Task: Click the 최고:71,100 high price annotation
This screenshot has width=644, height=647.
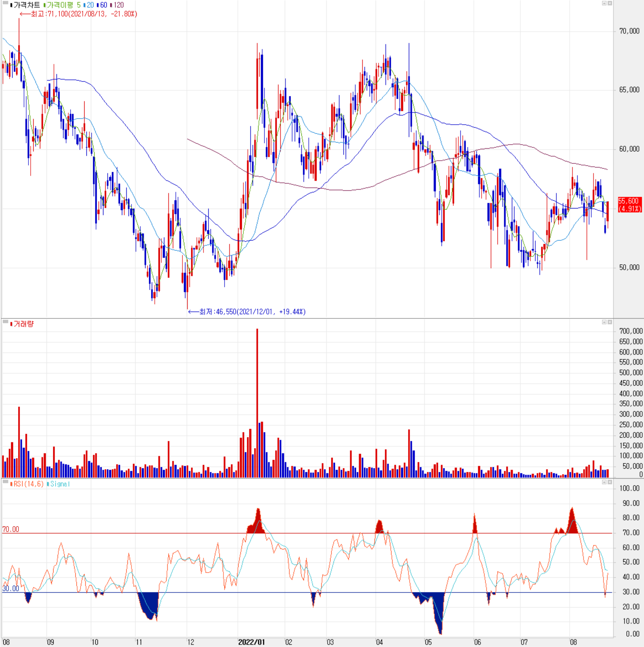Action: coord(78,14)
